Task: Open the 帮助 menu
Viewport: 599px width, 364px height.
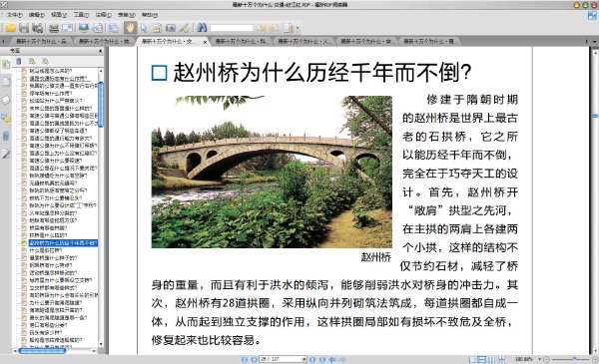Action: (150, 15)
